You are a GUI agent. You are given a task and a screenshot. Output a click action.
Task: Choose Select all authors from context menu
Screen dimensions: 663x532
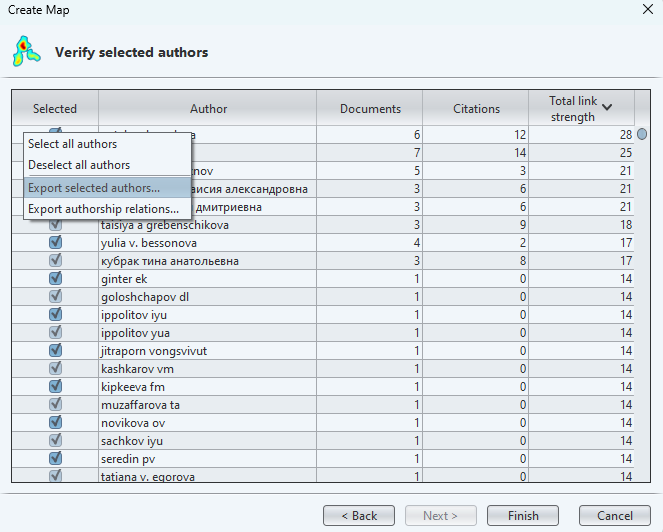(72, 145)
